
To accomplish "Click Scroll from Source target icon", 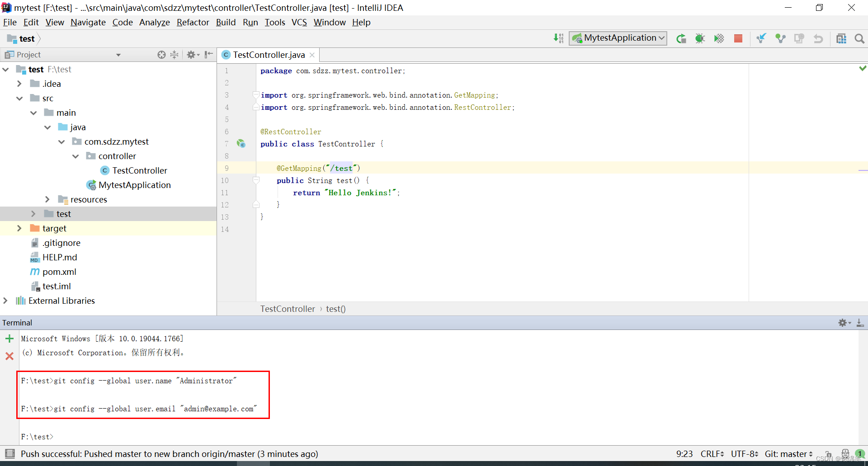I will [x=161, y=55].
